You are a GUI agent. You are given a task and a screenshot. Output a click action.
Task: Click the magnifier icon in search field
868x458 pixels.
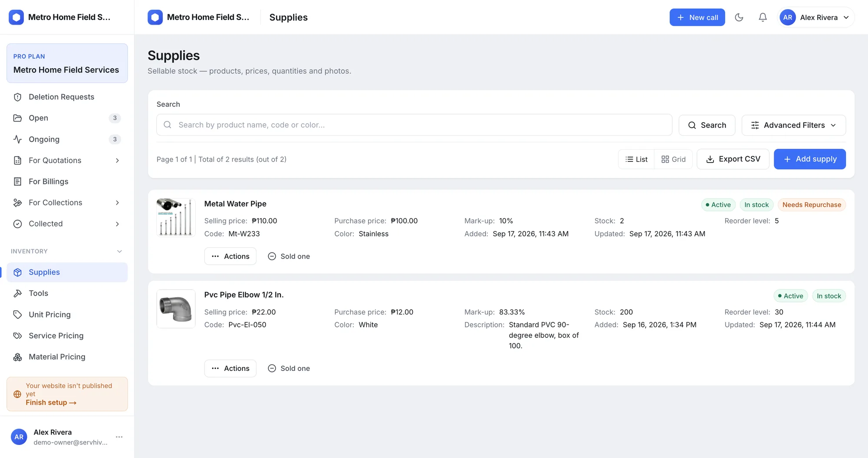click(x=168, y=125)
